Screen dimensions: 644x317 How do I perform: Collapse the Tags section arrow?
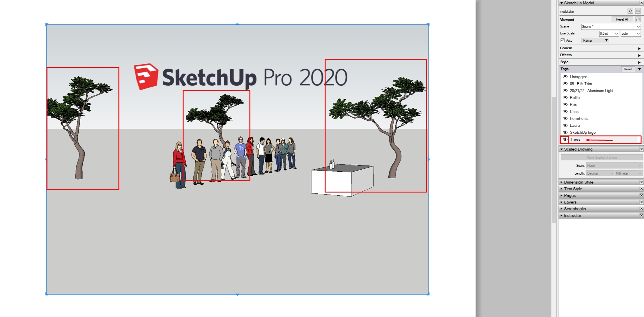click(639, 69)
